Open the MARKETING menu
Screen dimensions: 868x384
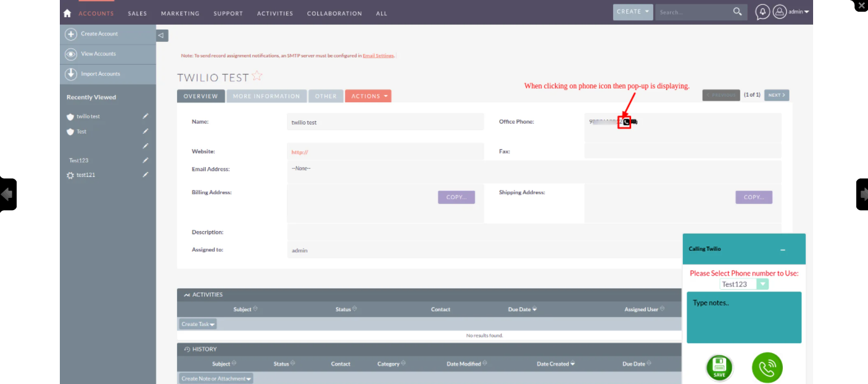click(180, 14)
